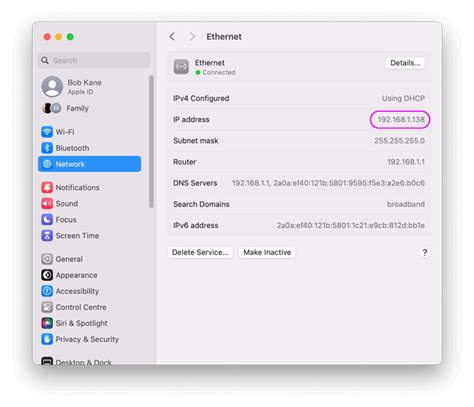Open Desktop & Dock settings
Screen dimensions: 474x407
89,361
